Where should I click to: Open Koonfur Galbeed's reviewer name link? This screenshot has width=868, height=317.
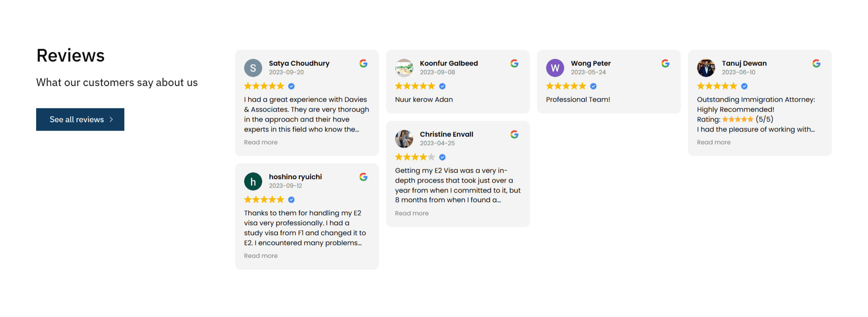(449, 63)
